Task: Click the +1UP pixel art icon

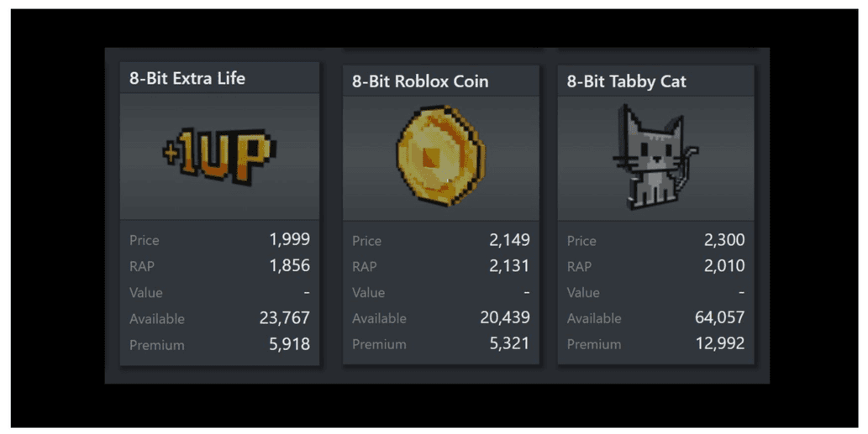Action: (x=219, y=155)
